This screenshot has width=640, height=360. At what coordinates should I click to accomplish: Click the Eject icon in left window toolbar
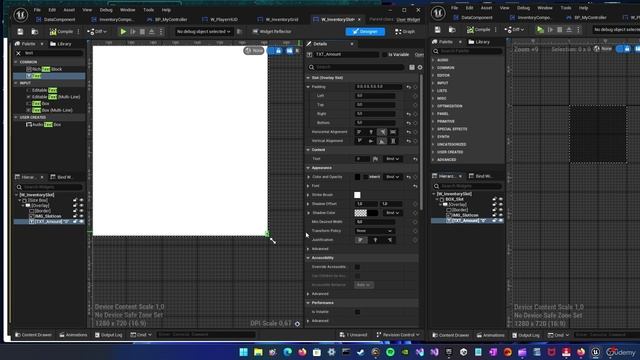pos(151,31)
